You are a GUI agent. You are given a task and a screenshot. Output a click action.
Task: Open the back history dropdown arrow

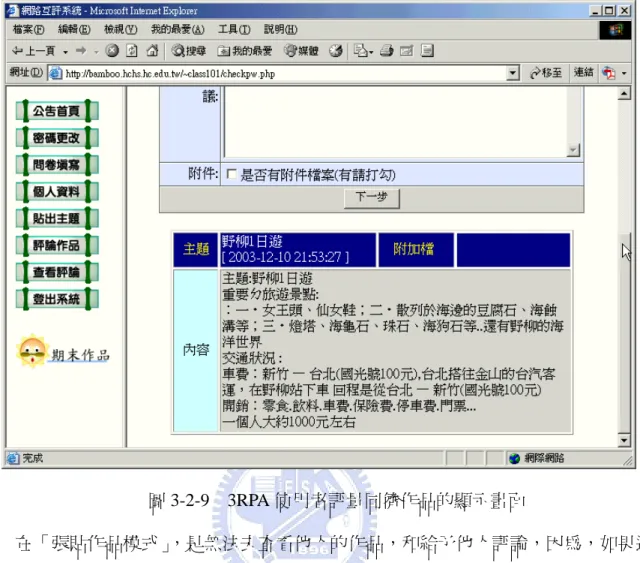65,51
